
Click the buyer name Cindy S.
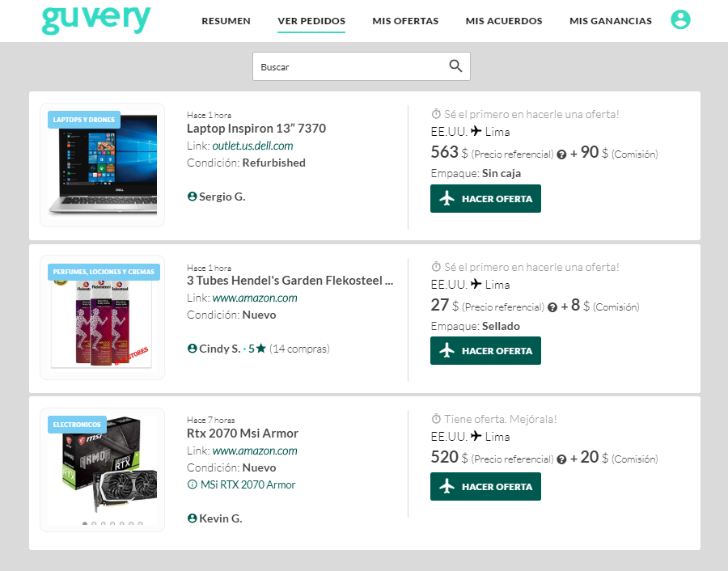click(x=219, y=348)
